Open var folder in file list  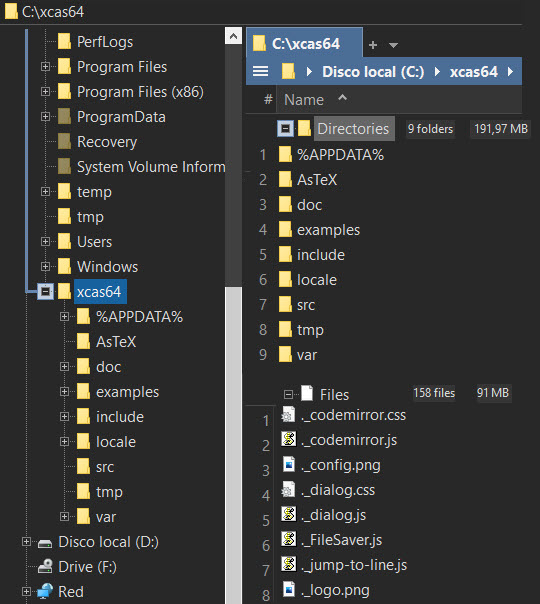coord(307,355)
